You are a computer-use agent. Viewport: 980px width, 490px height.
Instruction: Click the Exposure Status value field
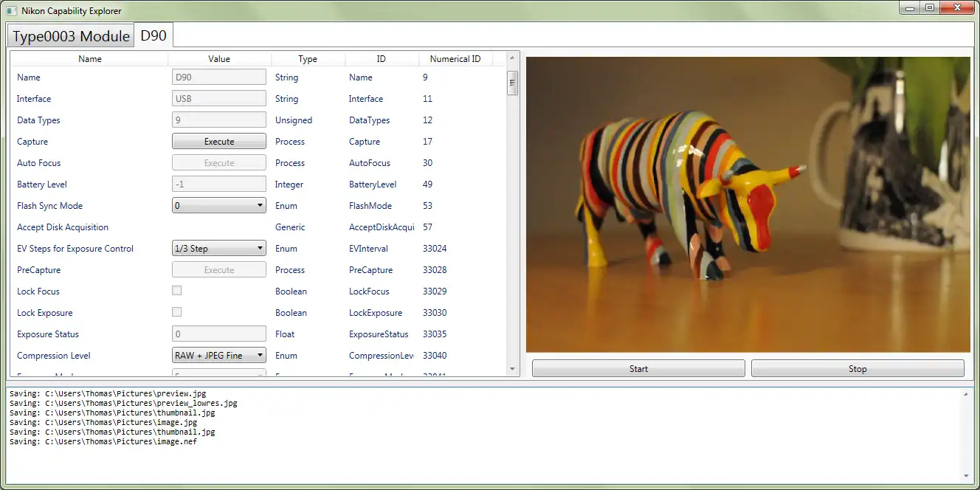click(219, 334)
